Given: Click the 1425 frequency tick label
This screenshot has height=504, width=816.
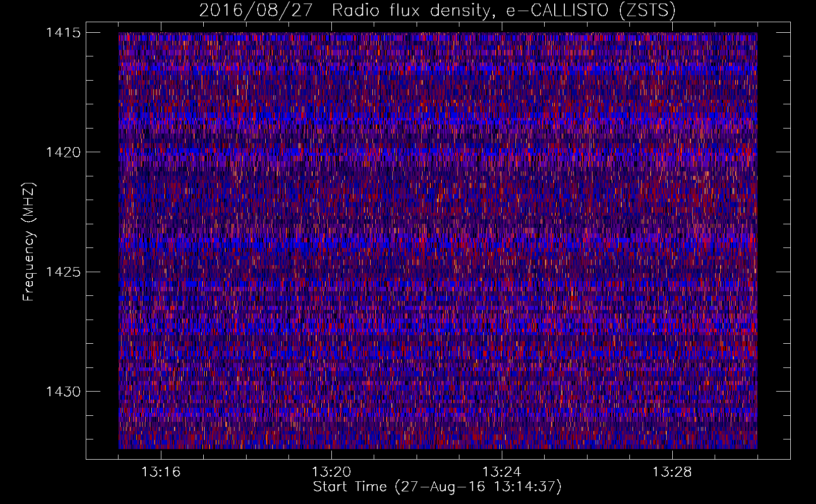Looking at the screenshot, I should click(x=64, y=272).
